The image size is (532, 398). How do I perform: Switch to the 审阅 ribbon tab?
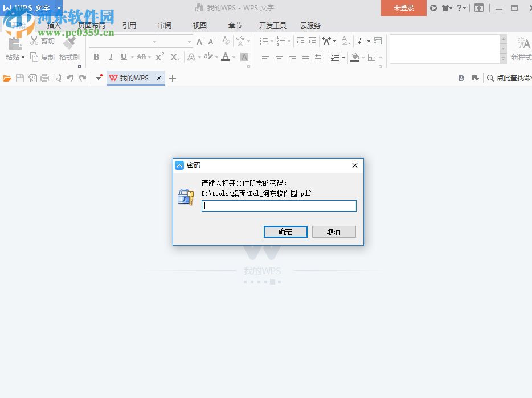[165, 25]
